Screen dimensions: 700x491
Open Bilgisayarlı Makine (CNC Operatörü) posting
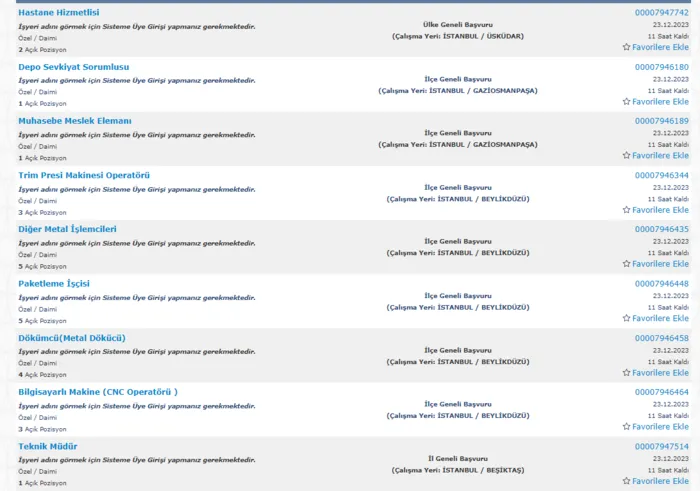(98, 392)
